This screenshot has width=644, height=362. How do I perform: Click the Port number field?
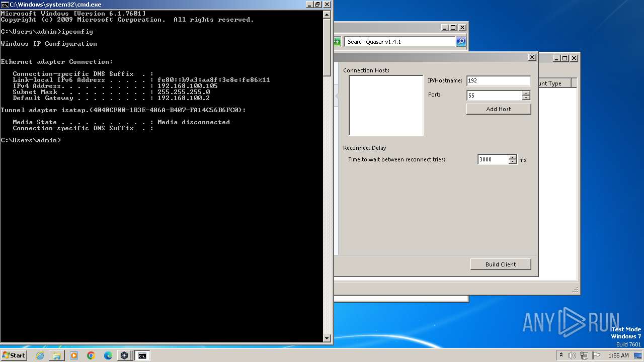494,96
